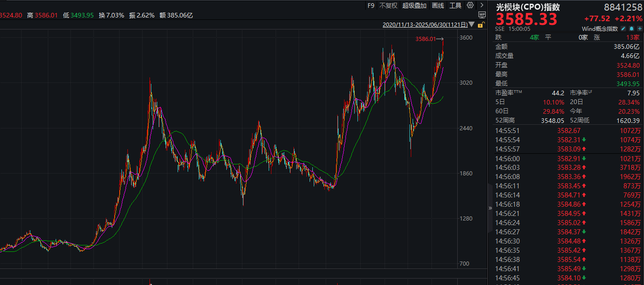This screenshot has height=285, width=644.
Task: Click the latest price 3585.33
Action: pyautogui.click(x=526, y=19)
